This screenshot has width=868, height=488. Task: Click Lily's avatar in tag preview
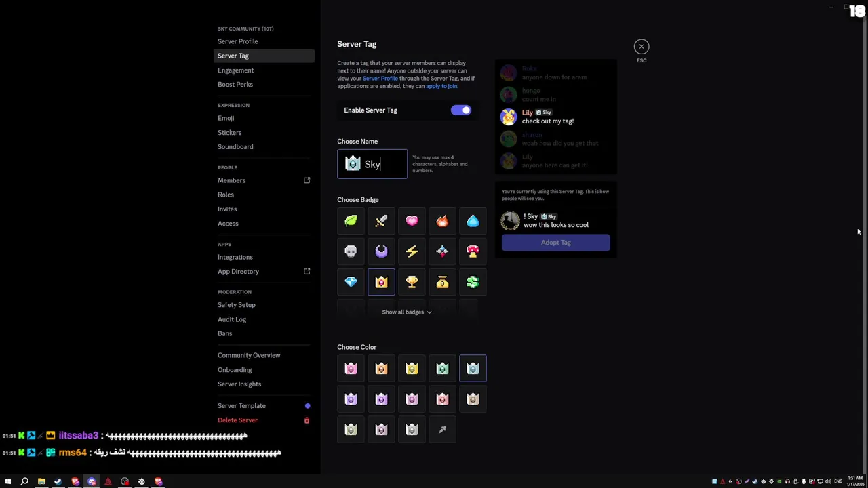pos(509,117)
